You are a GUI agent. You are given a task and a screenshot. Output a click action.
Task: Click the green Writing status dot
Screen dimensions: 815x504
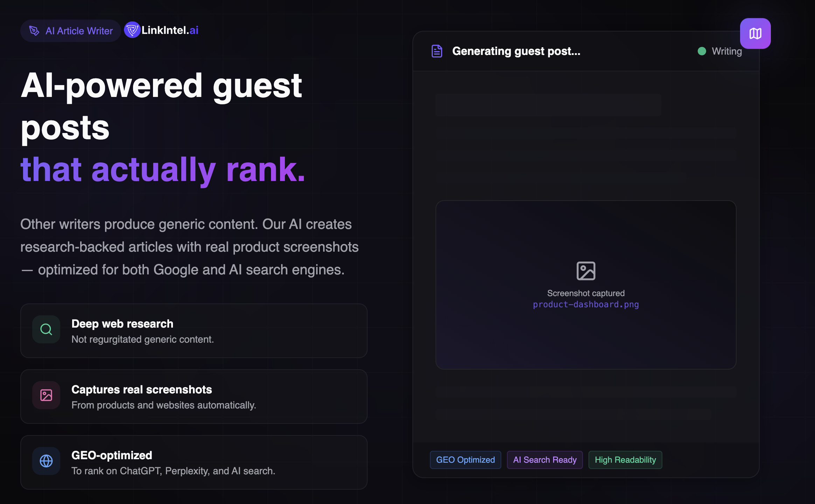tap(702, 51)
